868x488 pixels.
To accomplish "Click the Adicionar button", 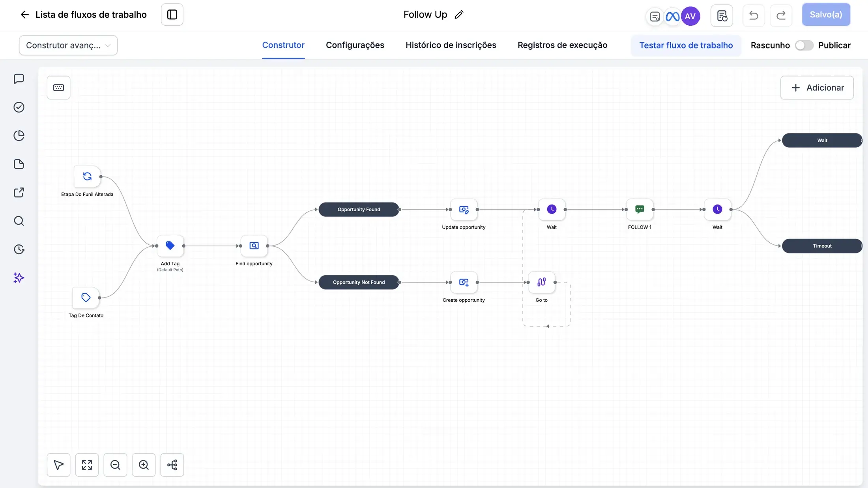I will pos(817,88).
